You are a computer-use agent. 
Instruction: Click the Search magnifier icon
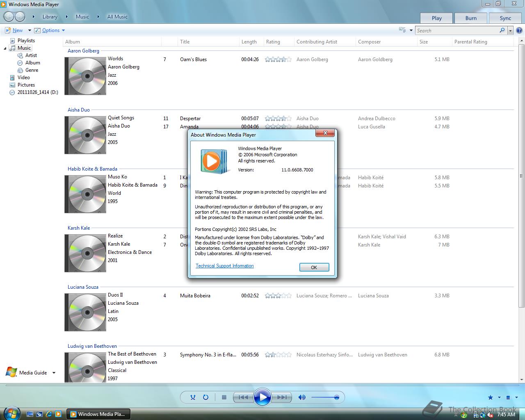(x=502, y=30)
